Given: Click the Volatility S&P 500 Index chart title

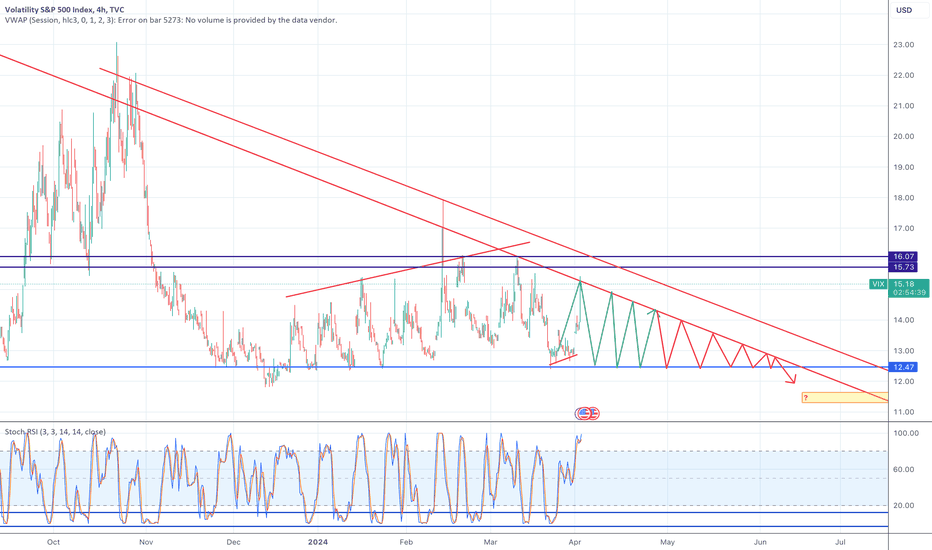Looking at the screenshot, I should [65, 10].
